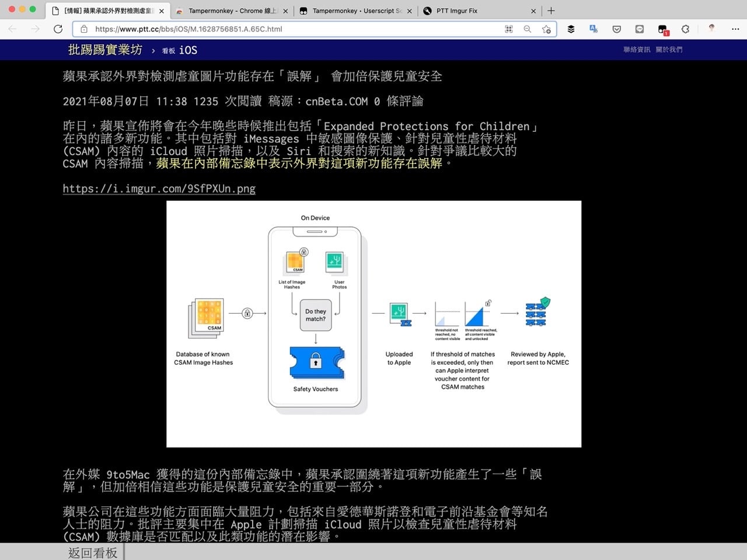
Task: Go to 批踢踢實業坊 home link
Action: pos(105,50)
